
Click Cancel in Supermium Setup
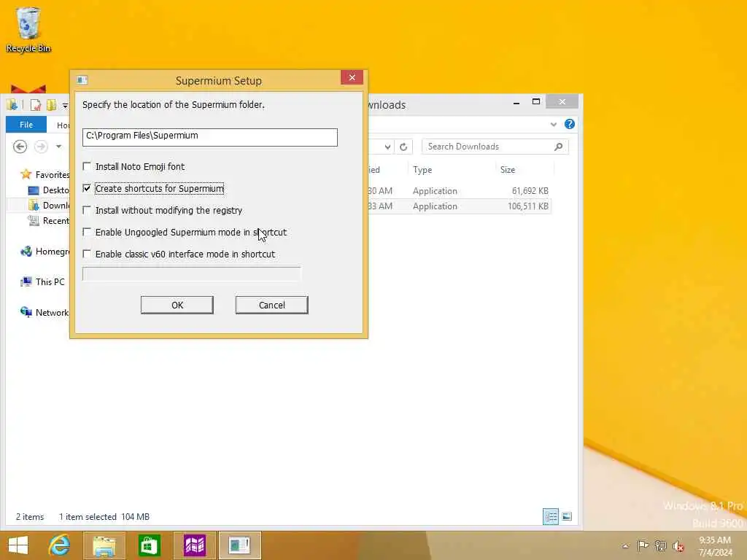coord(271,305)
